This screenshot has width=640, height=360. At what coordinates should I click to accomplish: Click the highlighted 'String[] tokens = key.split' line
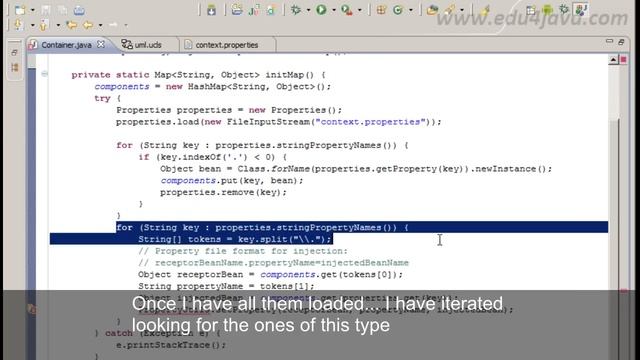[x=235, y=239]
